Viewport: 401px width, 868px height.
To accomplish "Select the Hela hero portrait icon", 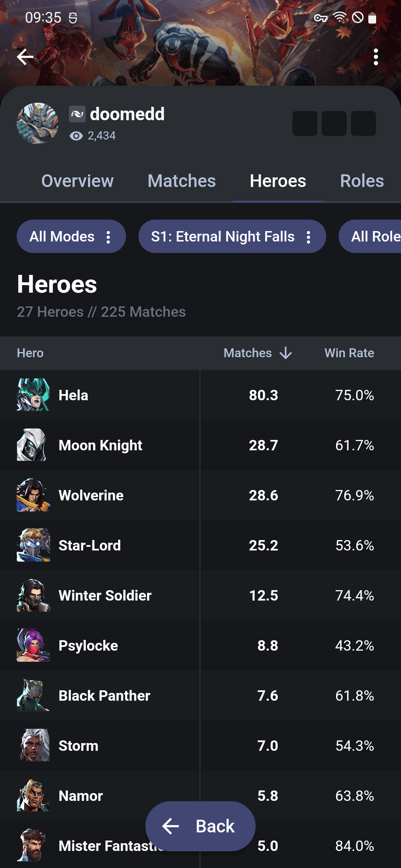I will [33, 395].
